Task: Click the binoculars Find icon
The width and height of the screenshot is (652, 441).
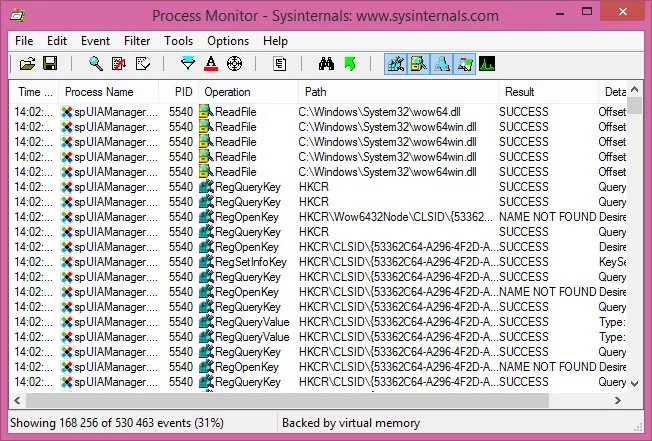Action: 326,64
